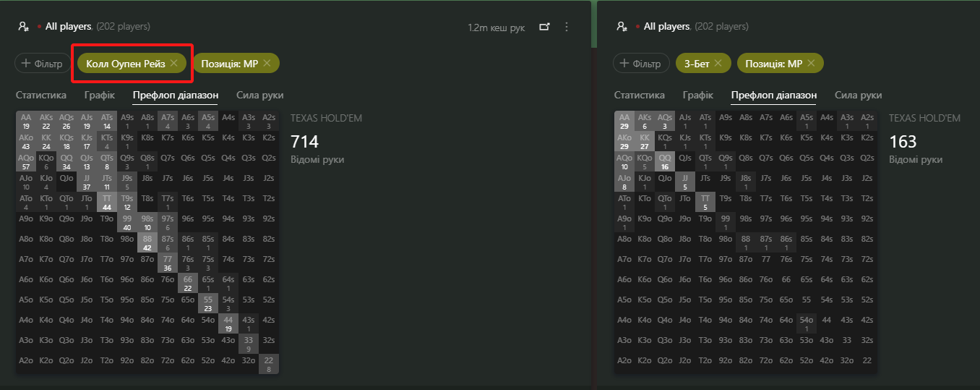Select AKs cell with 6 in right grid
Screen dimensions: 980x390
(645, 121)
